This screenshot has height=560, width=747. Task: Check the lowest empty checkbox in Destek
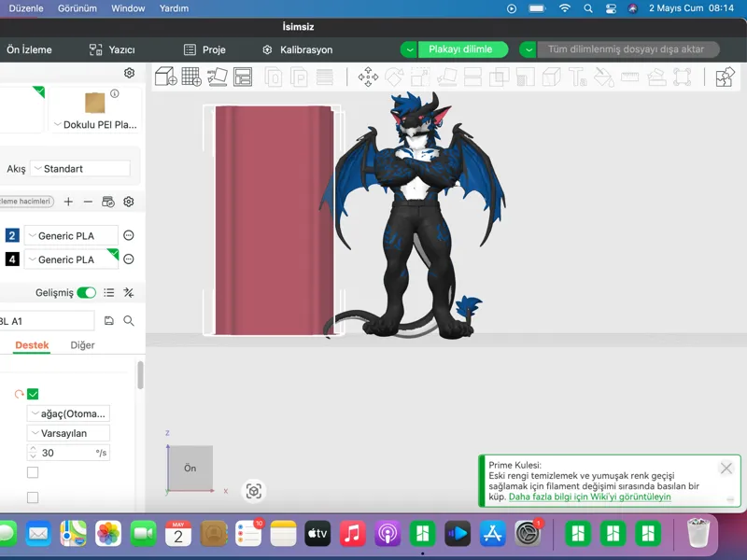(33, 497)
